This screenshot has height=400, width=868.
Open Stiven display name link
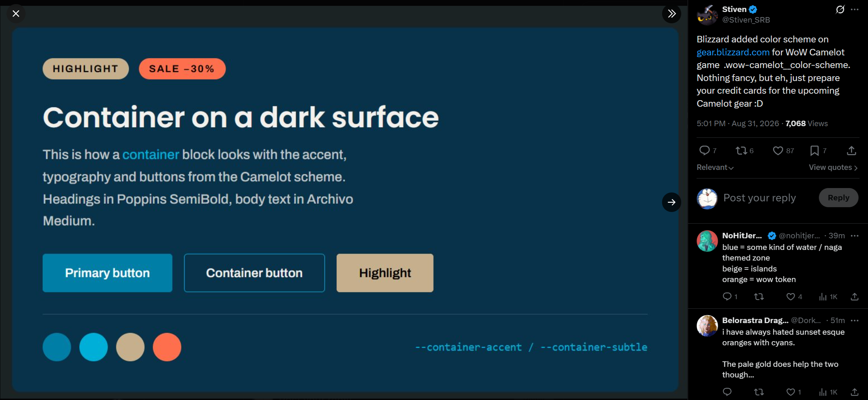pyautogui.click(x=734, y=9)
